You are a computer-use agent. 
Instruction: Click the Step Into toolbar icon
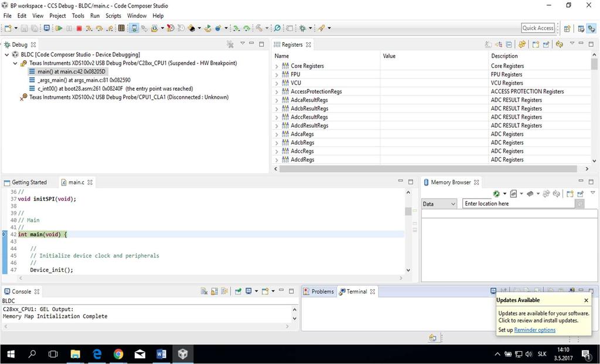click(89, 28)
